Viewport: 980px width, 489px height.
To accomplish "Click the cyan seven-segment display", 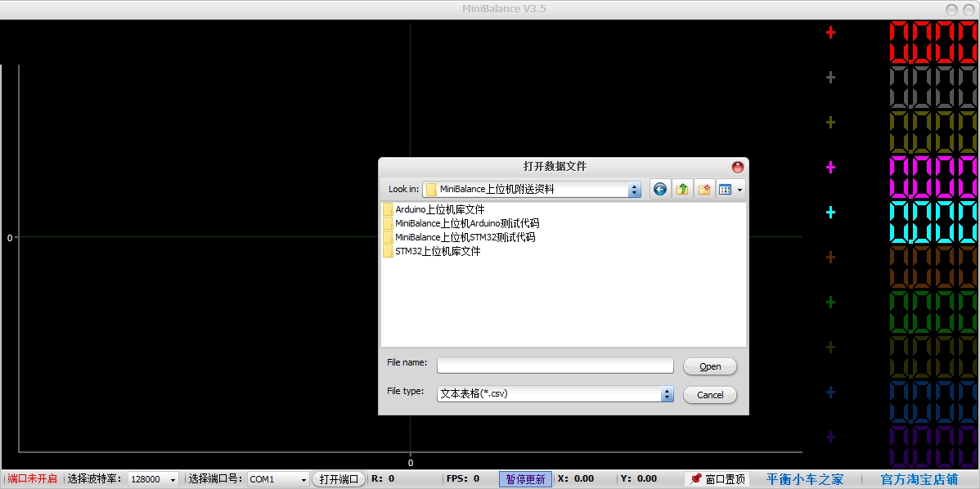I will coord(934,222).
